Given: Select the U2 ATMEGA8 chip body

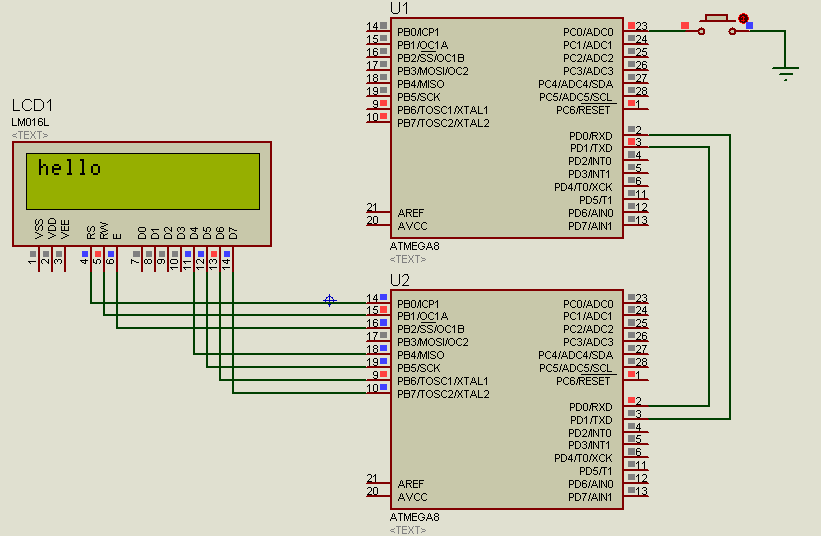Looking at the screenshot, I should (x=507, y=399).
